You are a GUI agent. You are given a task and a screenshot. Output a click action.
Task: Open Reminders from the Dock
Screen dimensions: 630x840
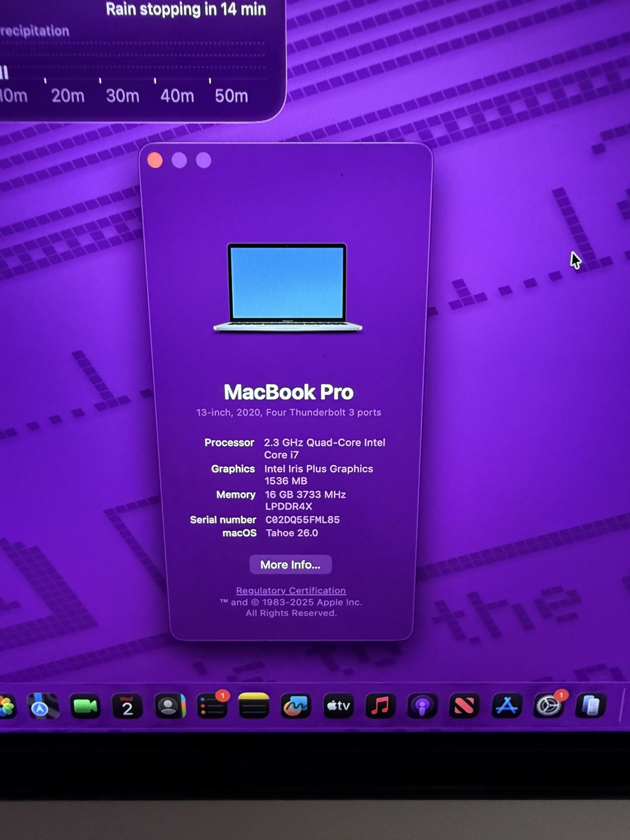click(212, 706)
